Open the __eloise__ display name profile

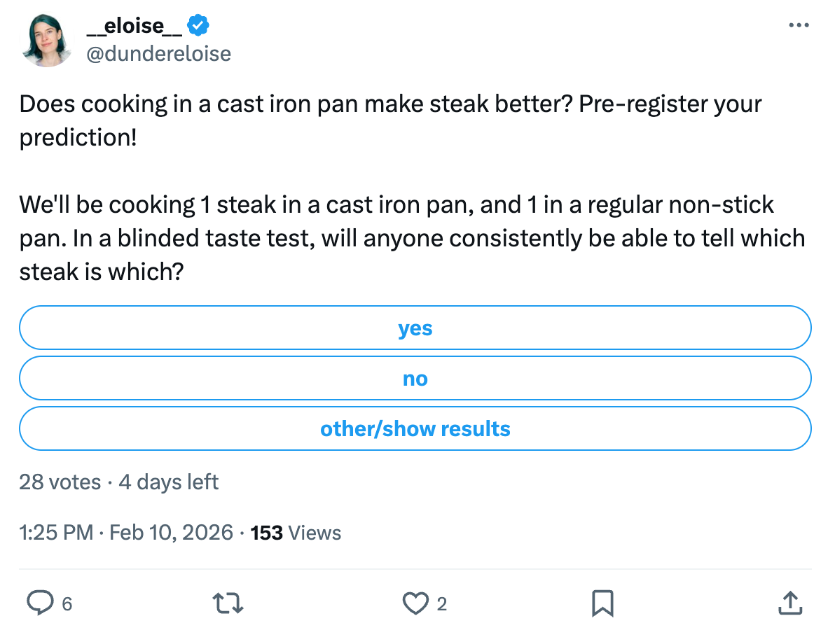[x=134, y=27]
